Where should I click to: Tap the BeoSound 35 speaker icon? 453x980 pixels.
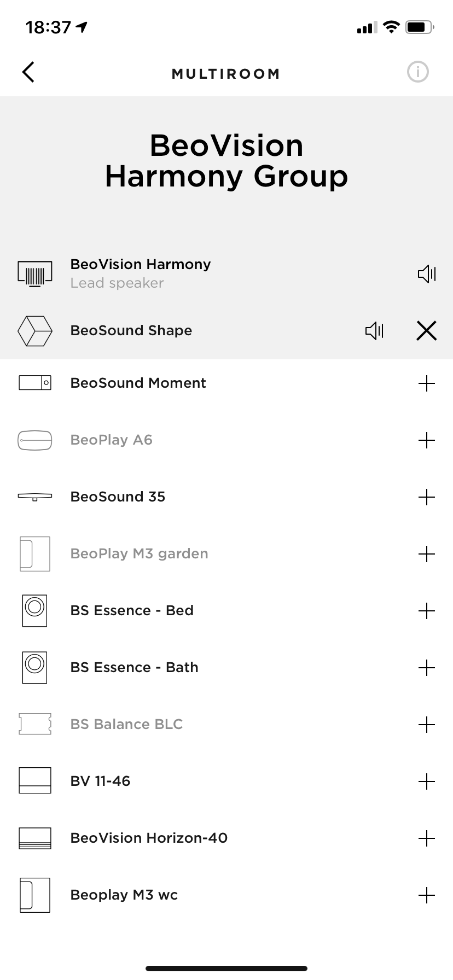click(x=35, y=497)
